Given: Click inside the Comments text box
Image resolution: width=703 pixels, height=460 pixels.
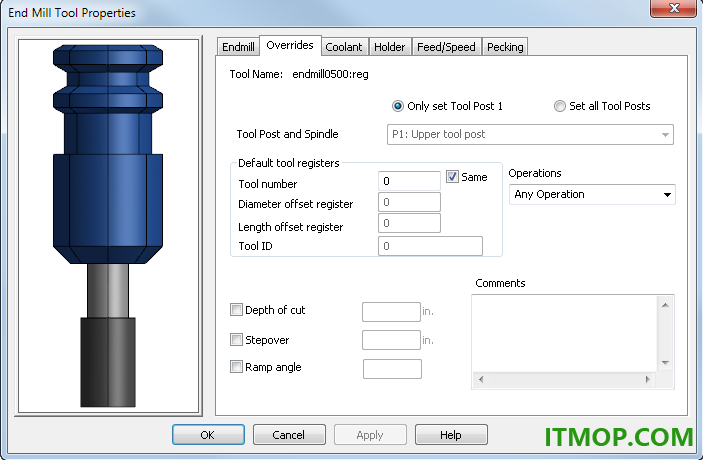Looking at the screenshot, I should click(564, 334).
